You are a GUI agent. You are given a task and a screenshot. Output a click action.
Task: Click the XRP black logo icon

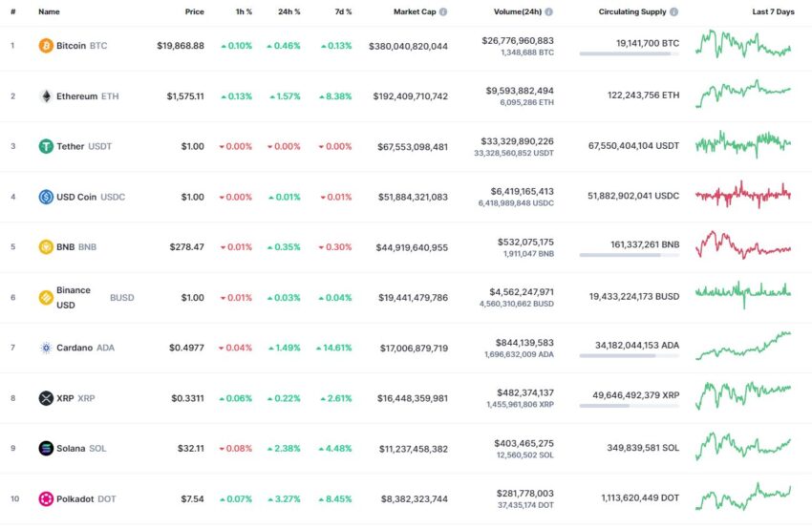coord(46,398)
